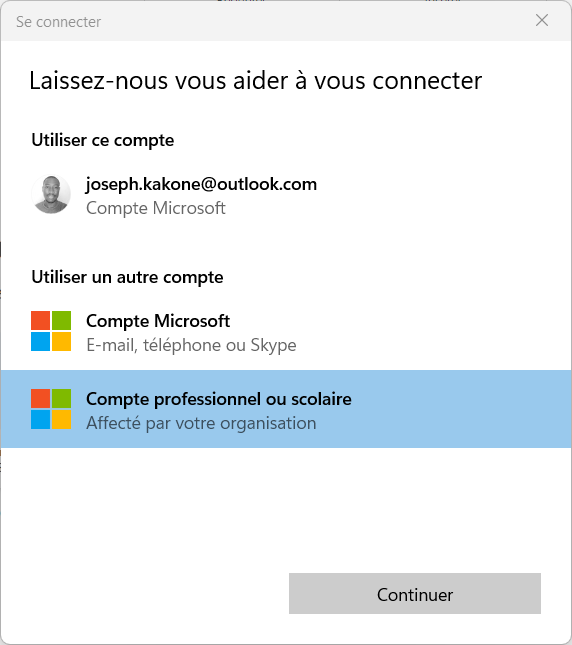Viewport: 572px width, 645px height.
Task: Click blue square of highlighted row logo
Action: (x=41, y=420)
